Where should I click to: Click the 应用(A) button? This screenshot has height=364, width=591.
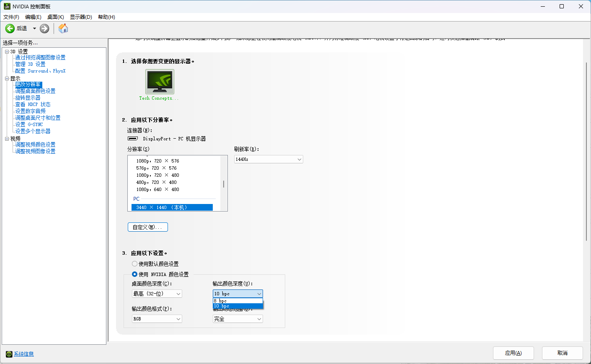coord(513,353)
